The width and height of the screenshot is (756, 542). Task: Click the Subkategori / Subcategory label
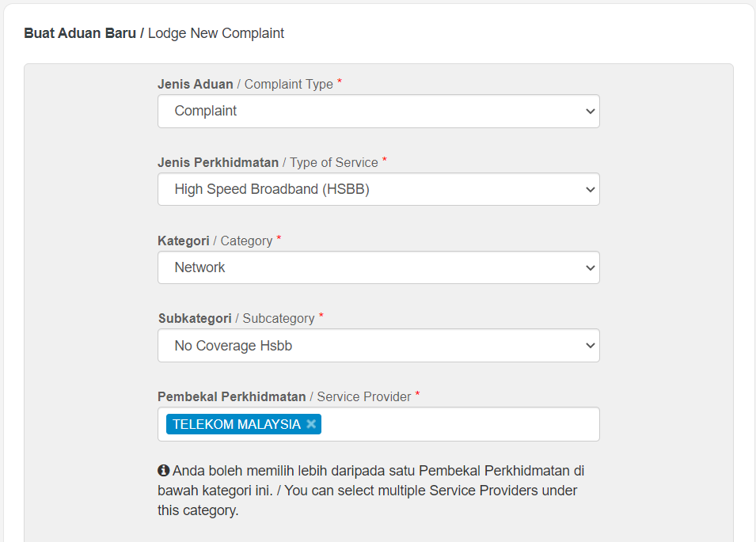236,318
